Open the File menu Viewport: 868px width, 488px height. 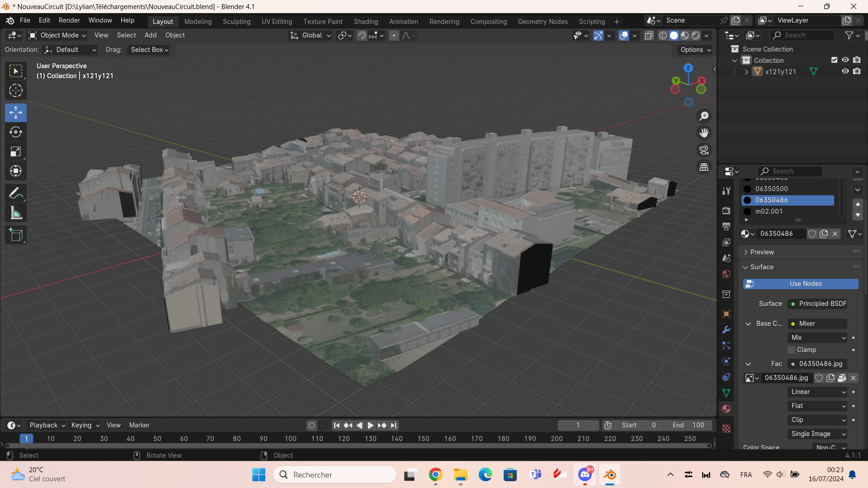pos(25,20)
